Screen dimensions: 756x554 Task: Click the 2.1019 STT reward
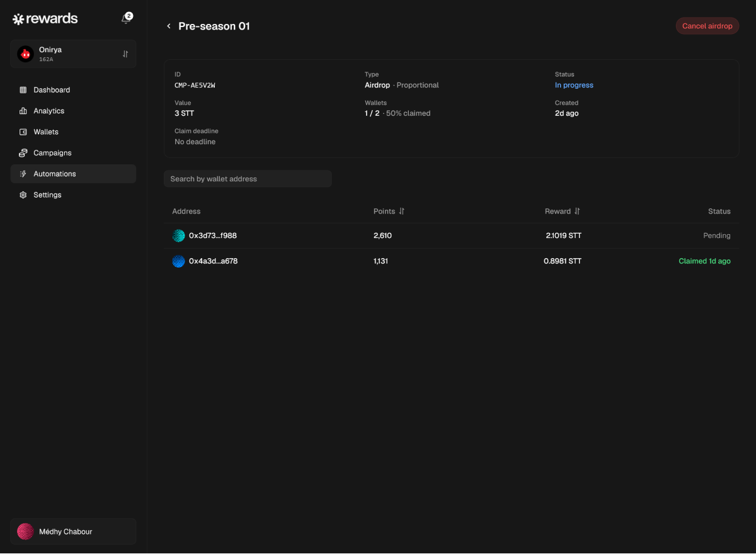[x=564, y=235]
